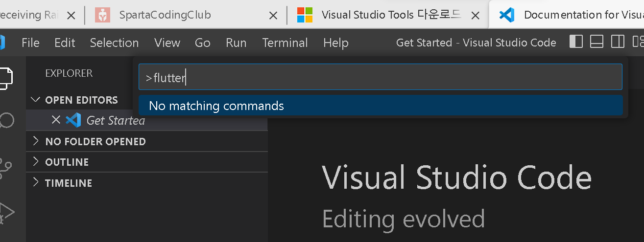Expand the No Folder Opened section
This screenshot has width=644, height=242.
35,141
